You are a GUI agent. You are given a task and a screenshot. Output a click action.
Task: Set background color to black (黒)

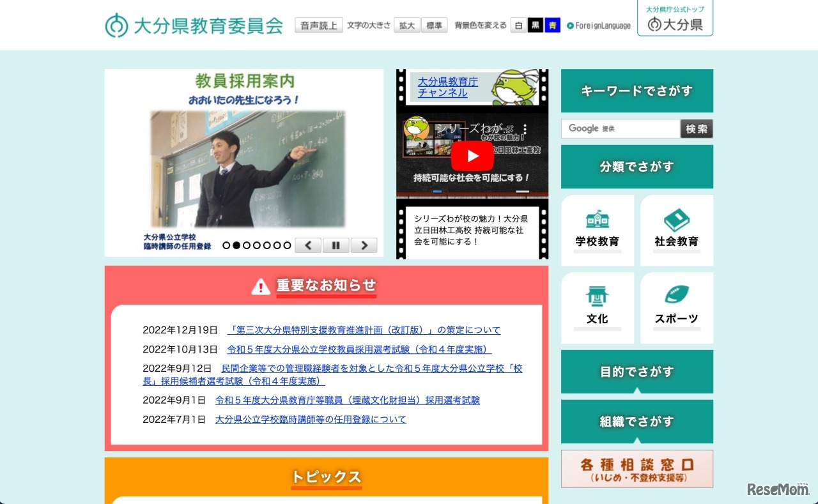point(536,26)
